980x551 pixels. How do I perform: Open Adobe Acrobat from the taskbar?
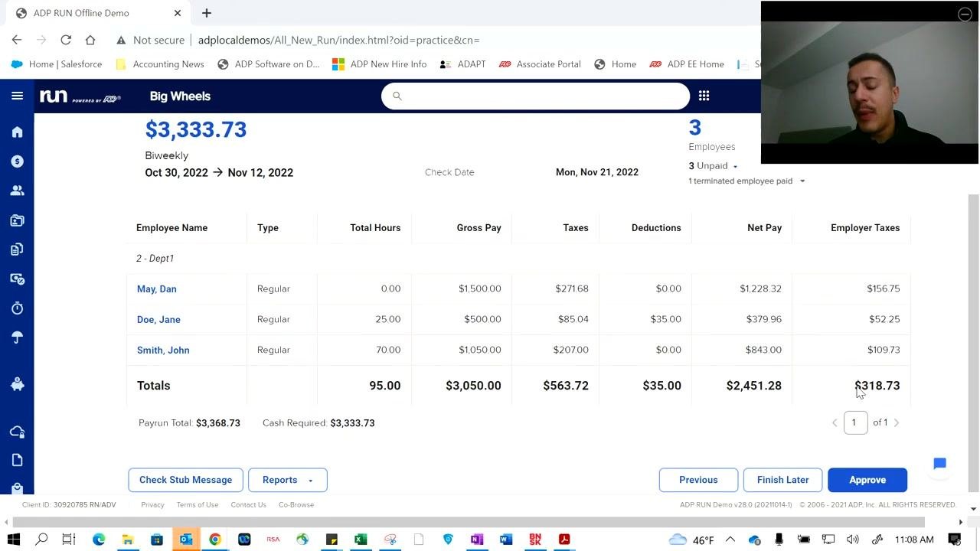point(564,540)
